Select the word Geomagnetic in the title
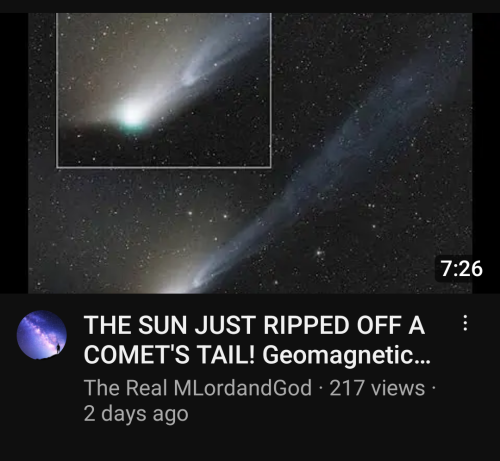This screenshot has height=461, width=500. click(x=339, y=356)
